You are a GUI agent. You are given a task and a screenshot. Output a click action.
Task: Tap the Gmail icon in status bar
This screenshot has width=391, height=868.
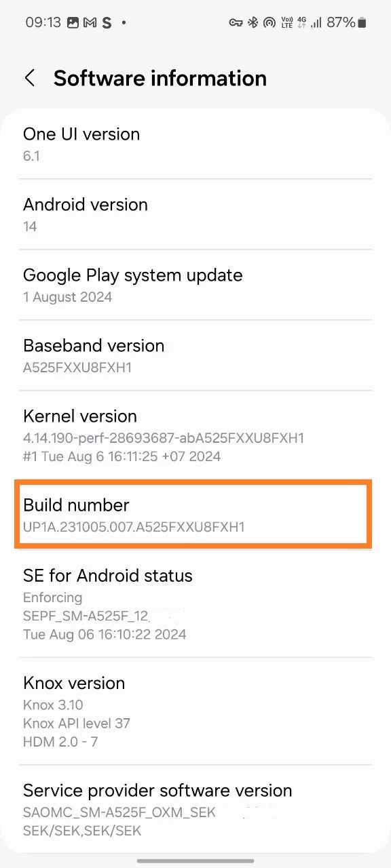pyautogui.click(x=90, y=22)
